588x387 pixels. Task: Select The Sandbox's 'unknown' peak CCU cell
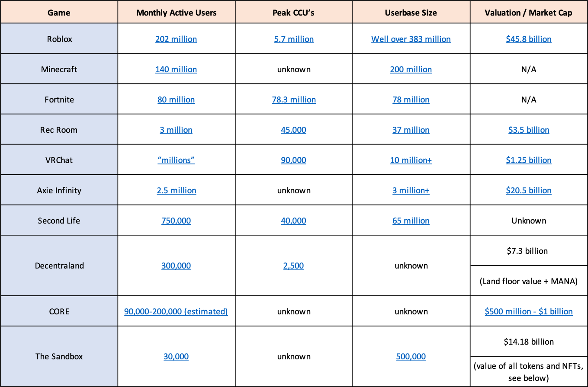pyautogui.click(x=294, y=356)
